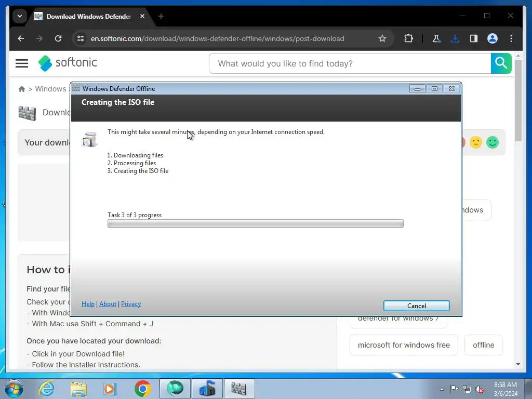
Task: Click the Chrome address bar URL
Action: 218,38
